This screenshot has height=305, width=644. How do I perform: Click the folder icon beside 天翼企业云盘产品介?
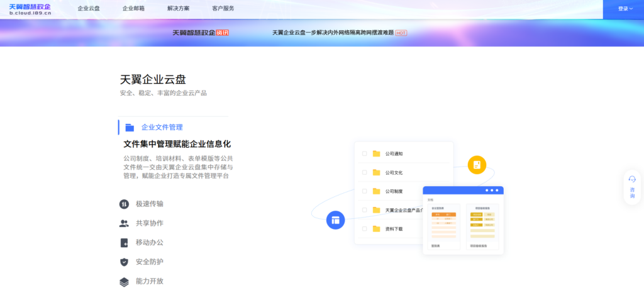(376, 210)
